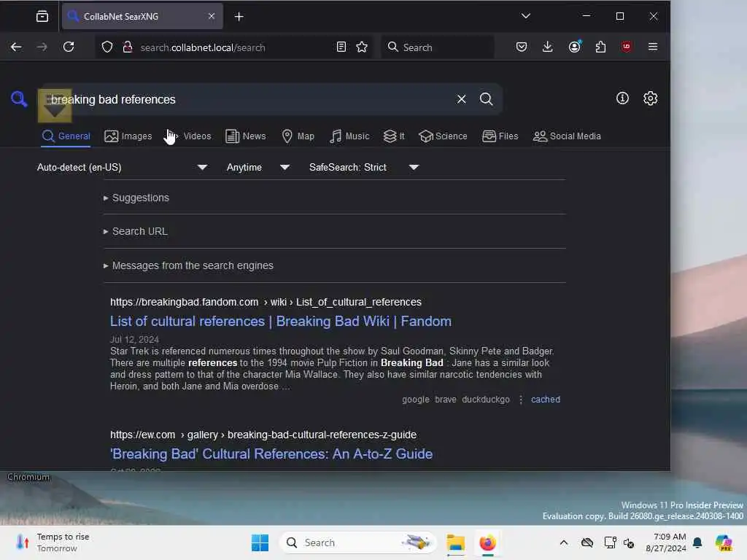Switch to Videos category
The image size is (747, 560).
click(x=189, y=136)
